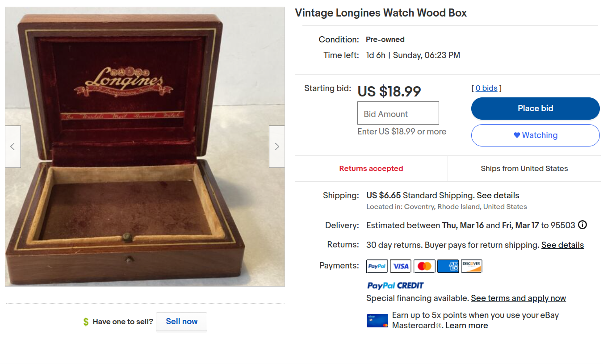
Task: Show next product image arrow
Action: [276, 146]
